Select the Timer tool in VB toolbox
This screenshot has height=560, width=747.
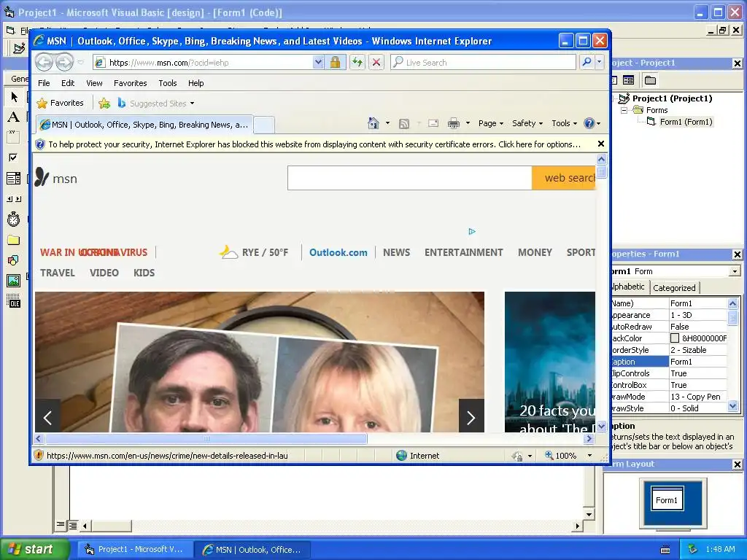click(13, 219)
